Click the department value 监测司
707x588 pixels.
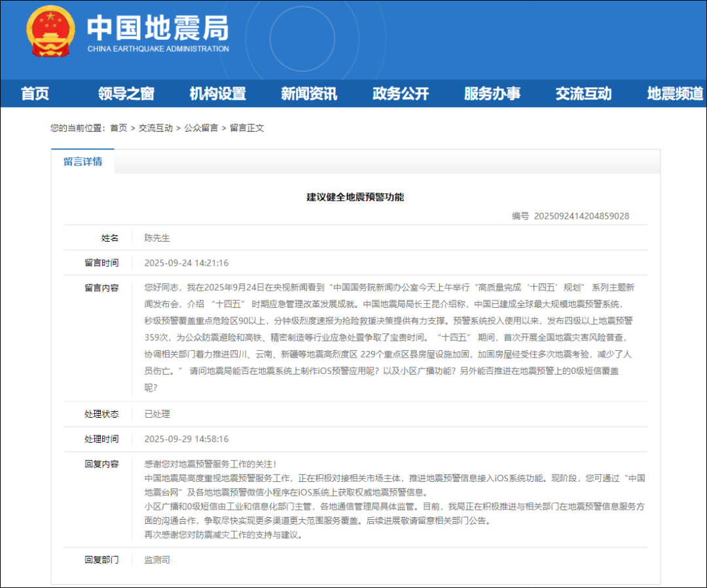(x=157, y=560)
